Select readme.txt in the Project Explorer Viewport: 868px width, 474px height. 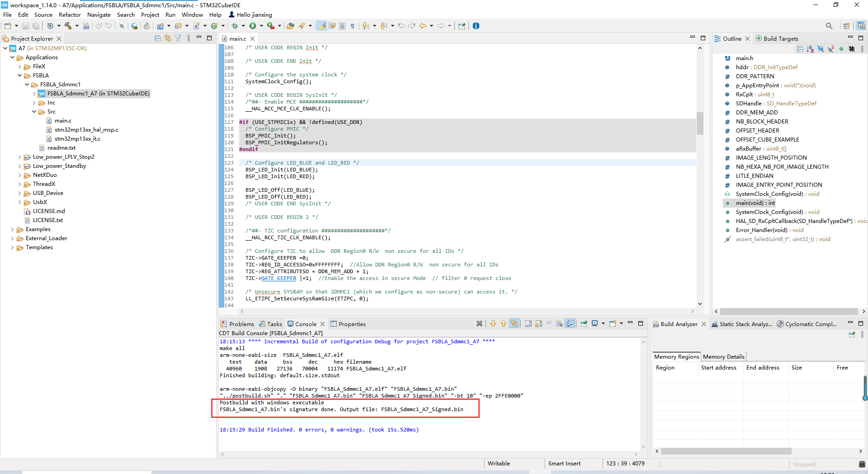[62, 148]
